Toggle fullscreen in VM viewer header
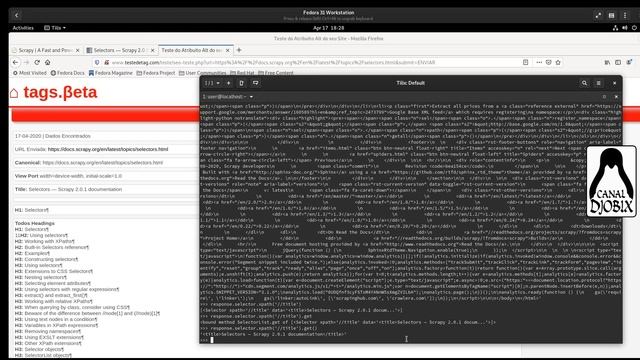 [x=598, y=16]
